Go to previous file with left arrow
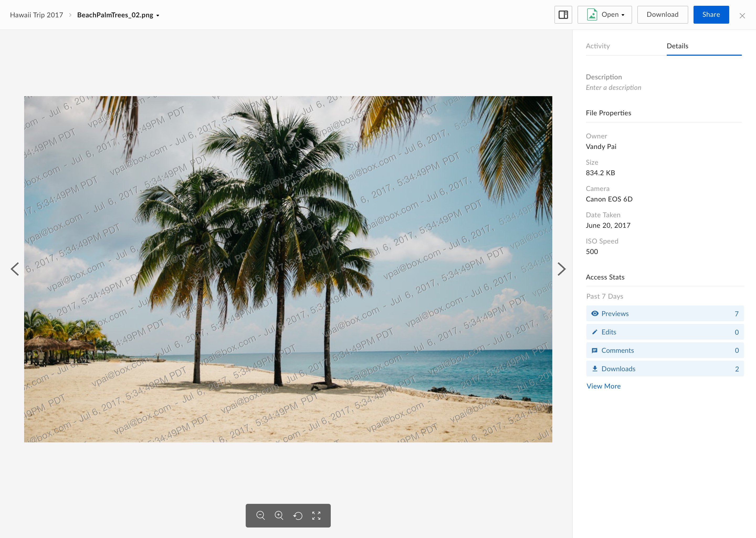Screen dimensions: 756x538 (15, 269)
